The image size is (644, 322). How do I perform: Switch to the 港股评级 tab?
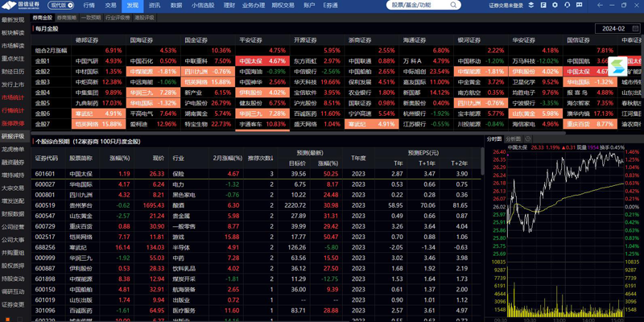point(144,18)
